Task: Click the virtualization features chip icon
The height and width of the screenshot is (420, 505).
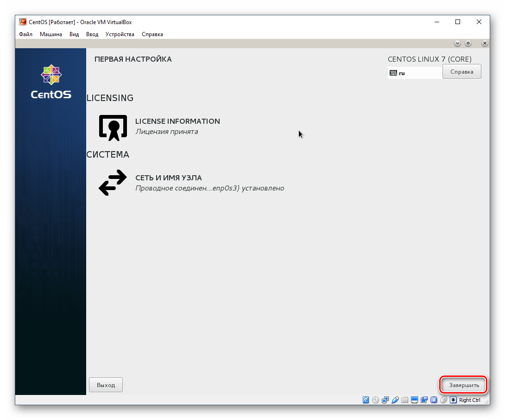Action: tap(434, 400)
